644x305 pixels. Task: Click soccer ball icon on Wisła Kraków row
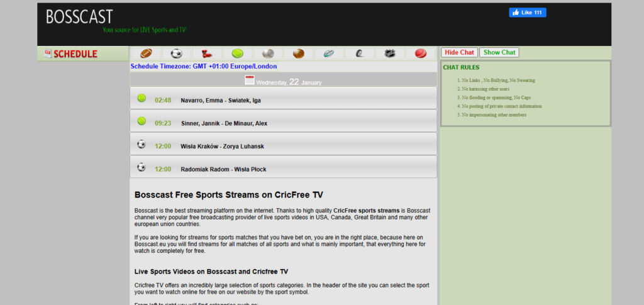point(142,144)
